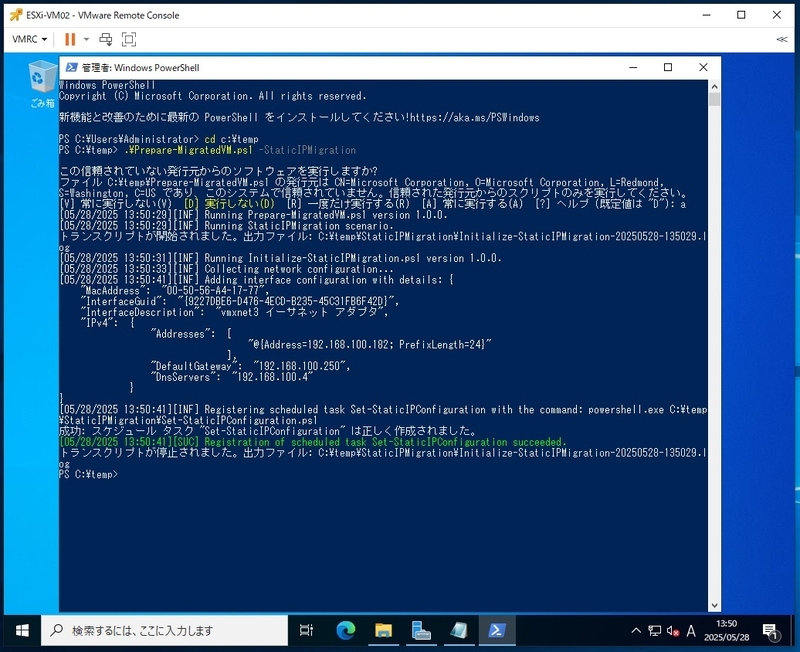Close the PowerShell window
Viewport: 800px width, 652px height.
(x=703, y=67)
